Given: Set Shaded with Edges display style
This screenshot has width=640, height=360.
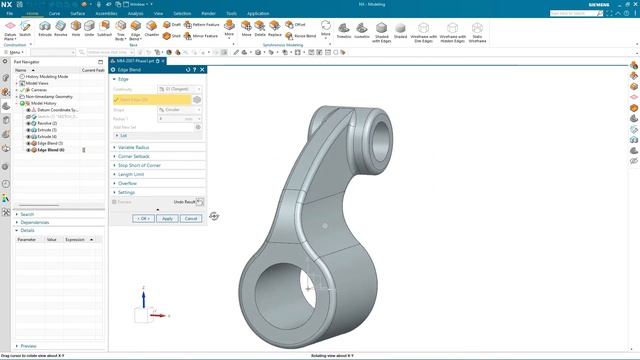Looking at the screenshot, I should click(x=382, y=32).
